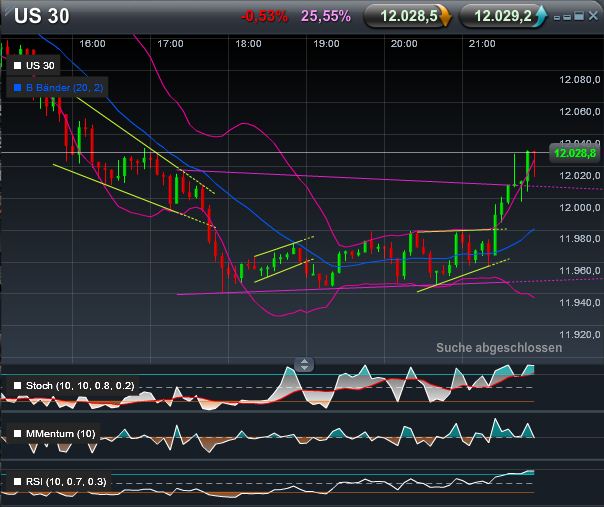604x507 pixels.
Task: Click the 12.080,0 price axis label
Action: 580,80
